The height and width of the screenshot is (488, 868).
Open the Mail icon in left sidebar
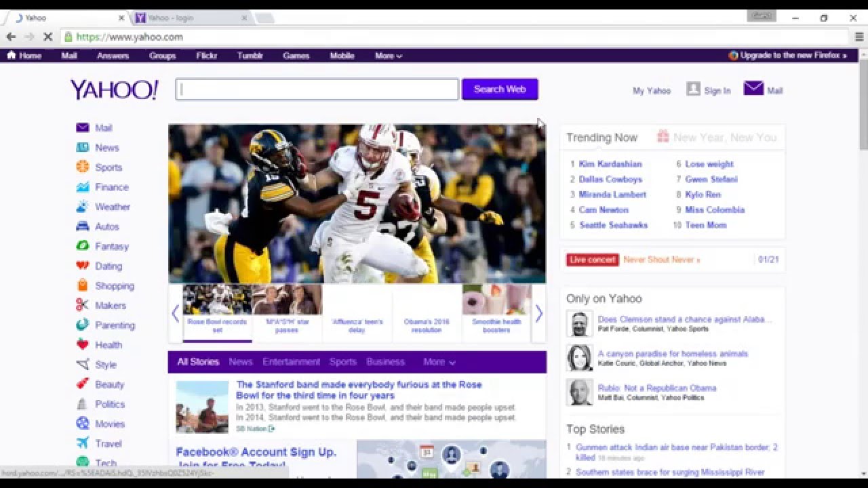click(83, 127)
